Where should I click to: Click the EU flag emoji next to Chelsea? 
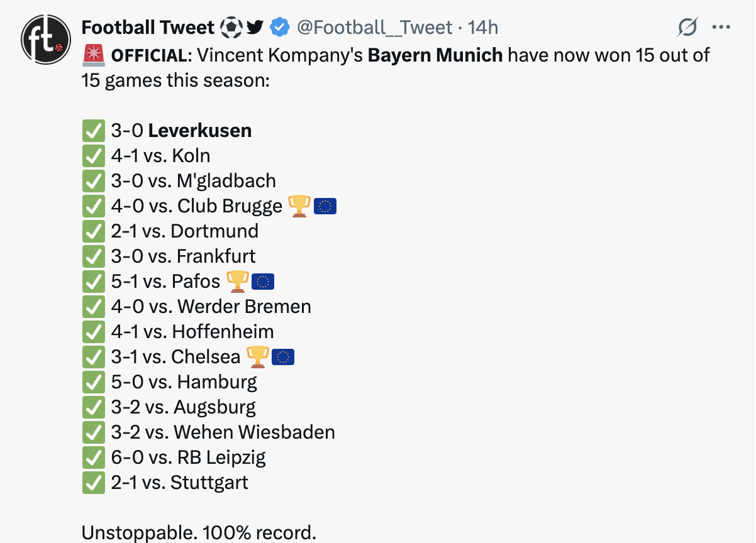pyautogui.click(x=283, y=357)
